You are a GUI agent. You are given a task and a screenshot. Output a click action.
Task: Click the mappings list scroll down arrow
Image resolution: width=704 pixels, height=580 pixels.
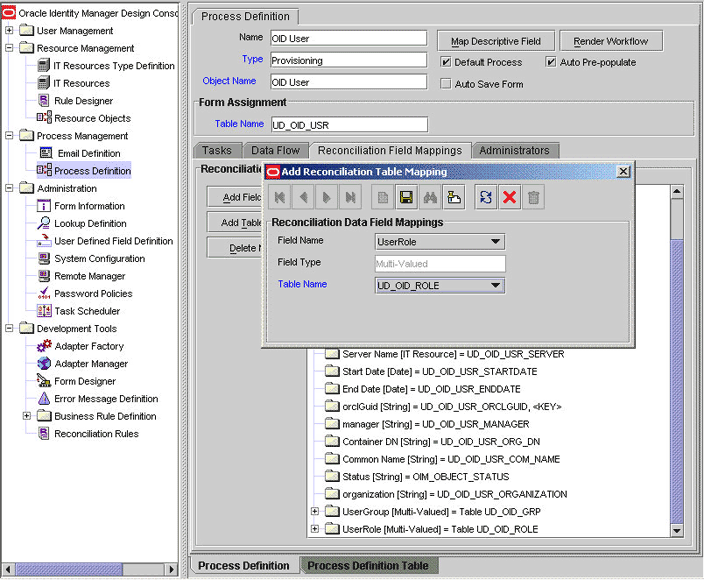pyautogui.click(x=677, y=530)
